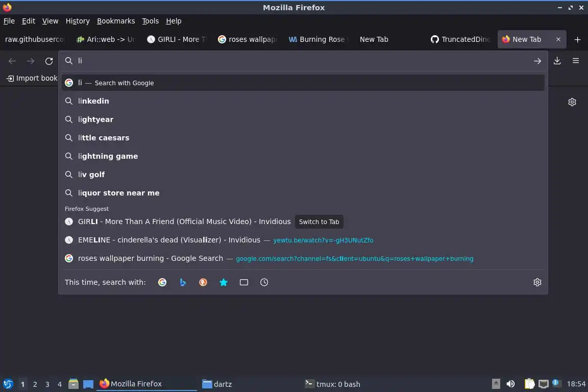Choose the 'little caesars' search suggestion
Image resolution: width=588 pixels, height=392 pixels.
pyautogui.click(x=303, y=138)
